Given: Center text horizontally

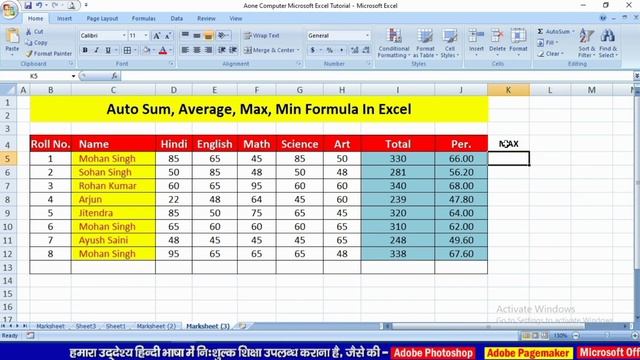Looking at the screenshot, I should click(x=197, y=50).
